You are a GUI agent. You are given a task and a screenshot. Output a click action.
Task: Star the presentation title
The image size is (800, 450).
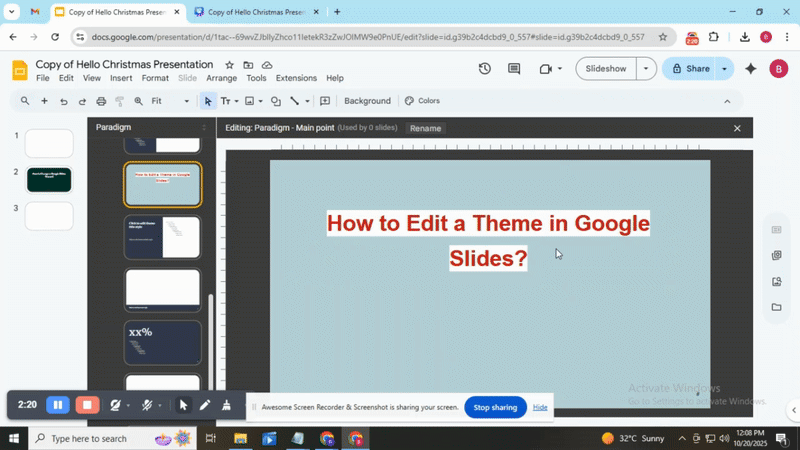coord(230,64)
